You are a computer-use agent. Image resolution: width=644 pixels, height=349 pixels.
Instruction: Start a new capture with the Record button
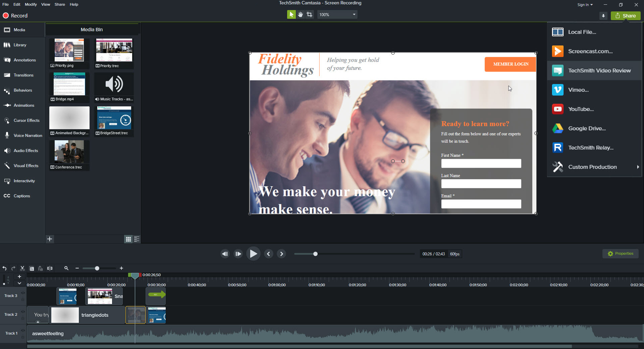point(15,15)
